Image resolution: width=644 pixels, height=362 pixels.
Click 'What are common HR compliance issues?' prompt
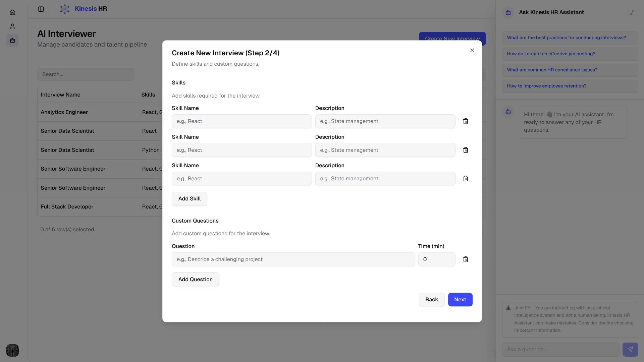pyautogui.click(x=552, y=70)
